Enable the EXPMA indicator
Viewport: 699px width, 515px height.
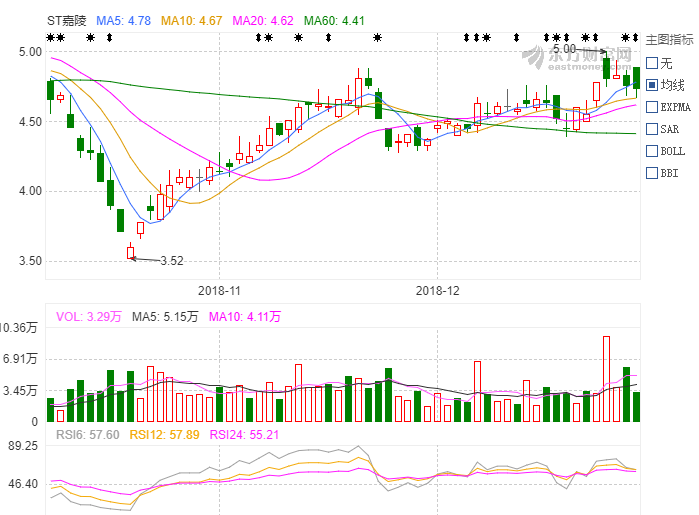pyautogui.click(x=652, y=107)
